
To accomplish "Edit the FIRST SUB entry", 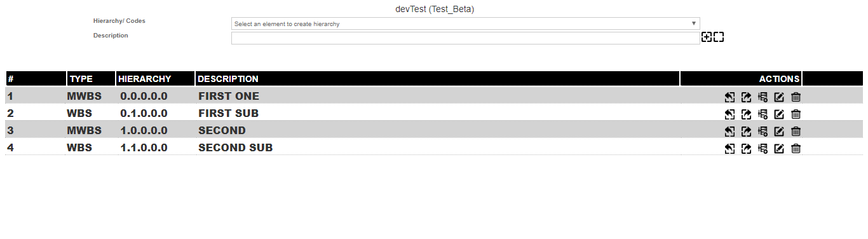I will (x=779, y=114).
